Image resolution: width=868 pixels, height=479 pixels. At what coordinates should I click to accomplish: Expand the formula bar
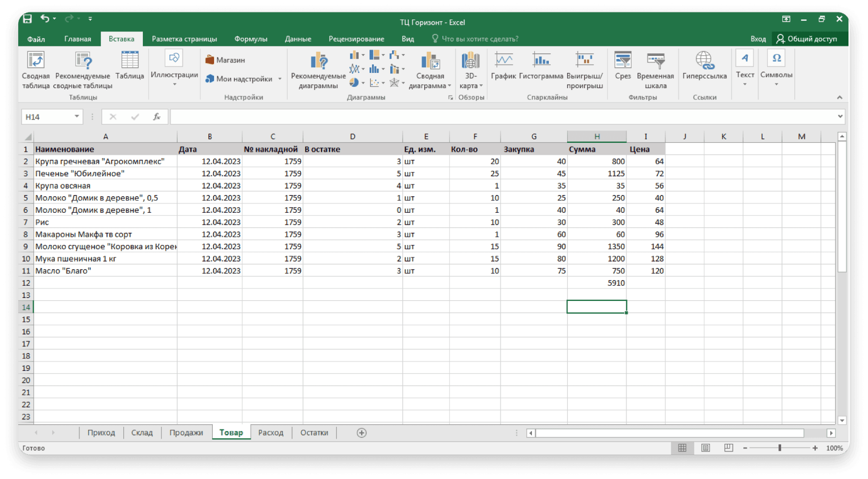click(x=840, y=116)
